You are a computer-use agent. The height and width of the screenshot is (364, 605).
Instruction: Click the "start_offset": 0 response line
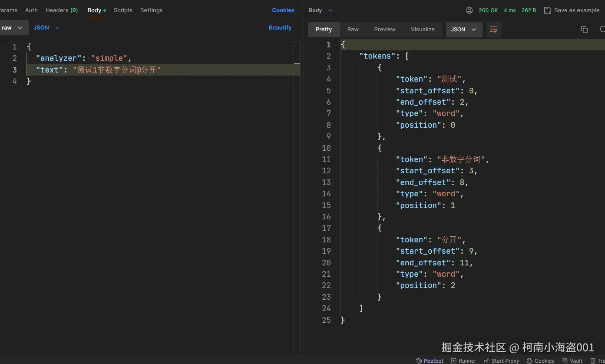436,90
